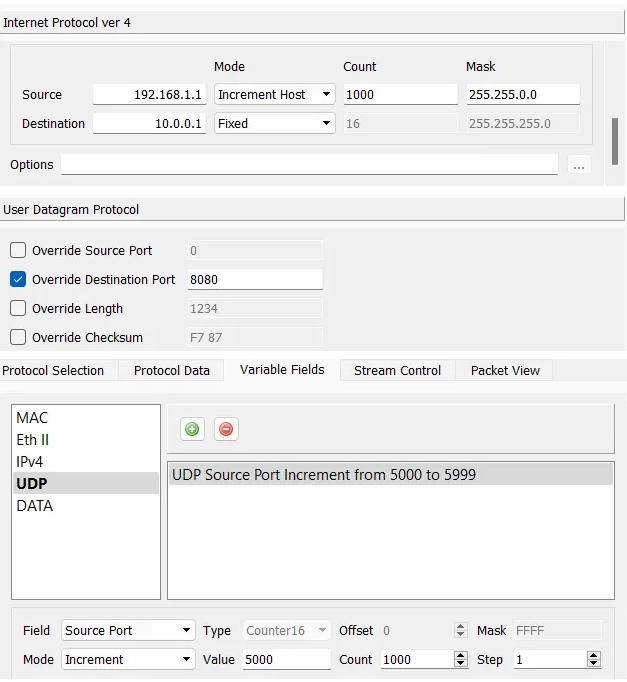The image size is (627, 682).
Task: Decrease Step value with down arrow
Action: coord(594,663)
